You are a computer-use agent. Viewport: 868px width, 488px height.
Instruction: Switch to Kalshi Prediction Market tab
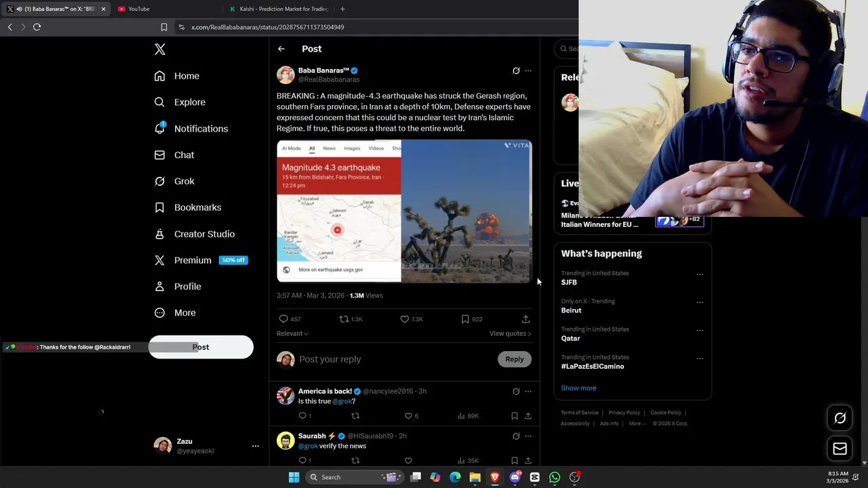(278, 9)
